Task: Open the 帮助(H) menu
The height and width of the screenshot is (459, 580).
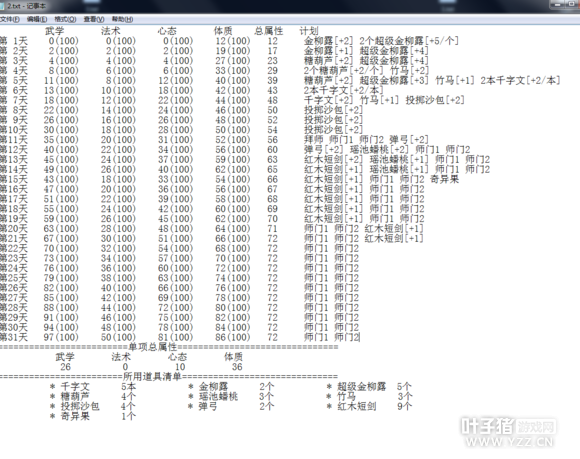Action: click(x=122, y=19)
